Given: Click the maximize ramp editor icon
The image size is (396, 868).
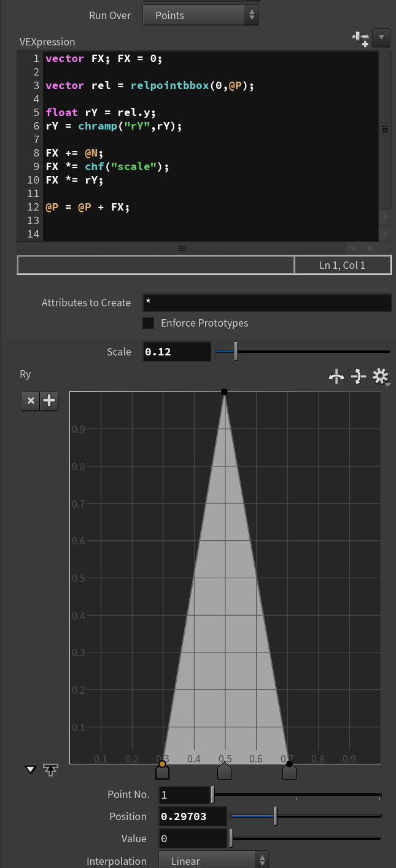Looking at the screenshot, I should coord(50,770).
